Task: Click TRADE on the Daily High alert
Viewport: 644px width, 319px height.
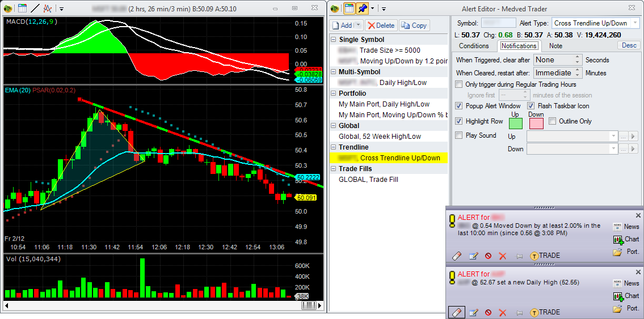Action: tap(545, 312)
